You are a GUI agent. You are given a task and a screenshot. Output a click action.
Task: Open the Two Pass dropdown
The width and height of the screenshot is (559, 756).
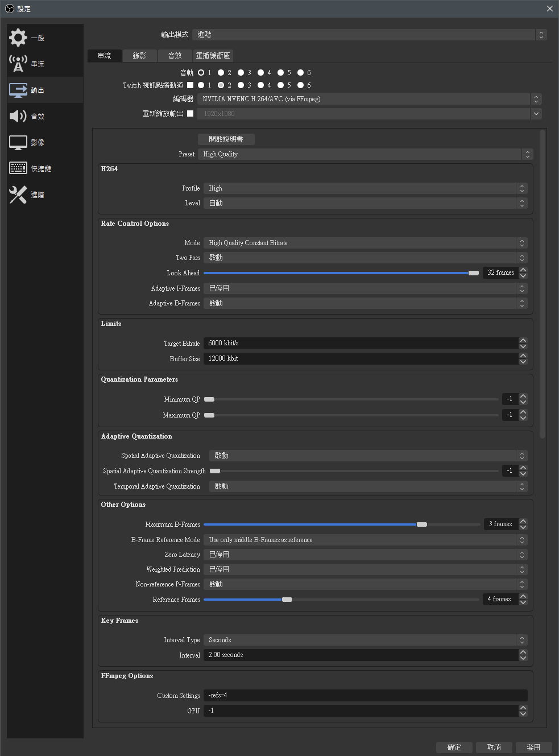pos(365,258)
